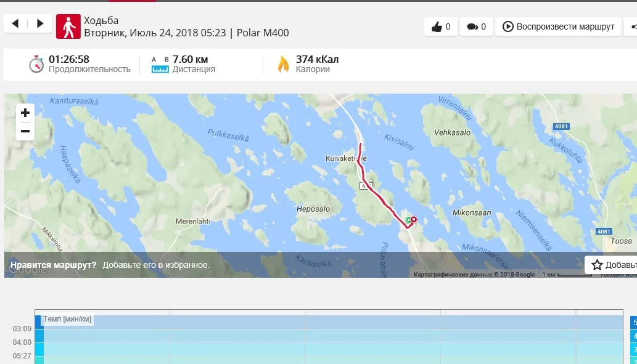Image resolution: width=637 pixels, height=364 pixels.
Task: Select the top blue pace zone swatch
Action: coord(634,322)
